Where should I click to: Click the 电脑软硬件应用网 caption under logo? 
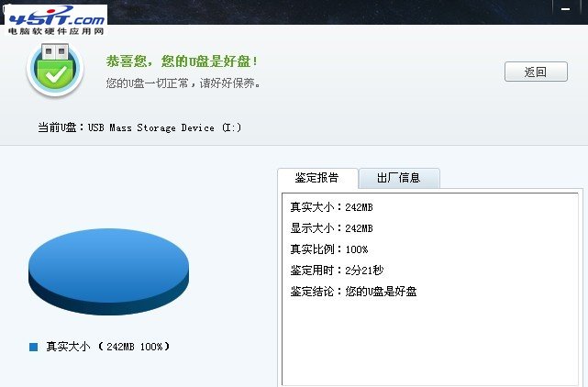point(56,31)
